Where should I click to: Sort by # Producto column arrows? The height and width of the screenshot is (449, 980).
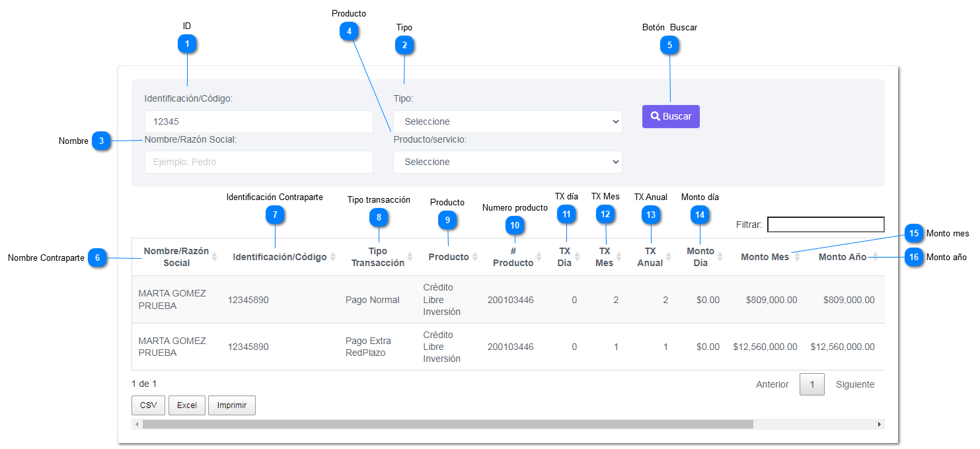pos(539,257)
